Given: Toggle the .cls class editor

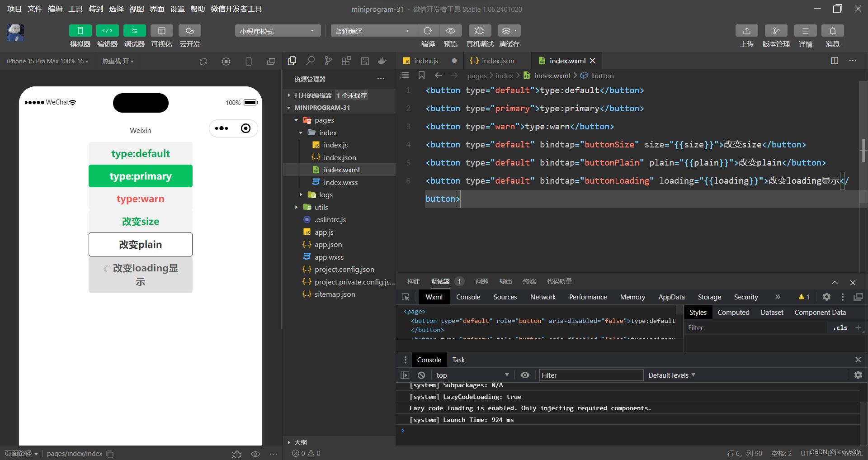Looking at the screenshot, I should pyautogui.click(x=840, y=328).
